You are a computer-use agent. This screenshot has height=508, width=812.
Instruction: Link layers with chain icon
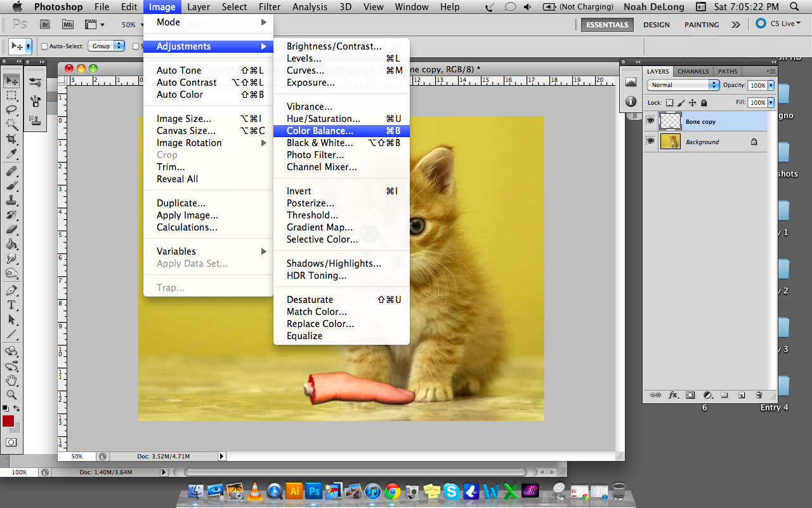click(x=656, y=395)
